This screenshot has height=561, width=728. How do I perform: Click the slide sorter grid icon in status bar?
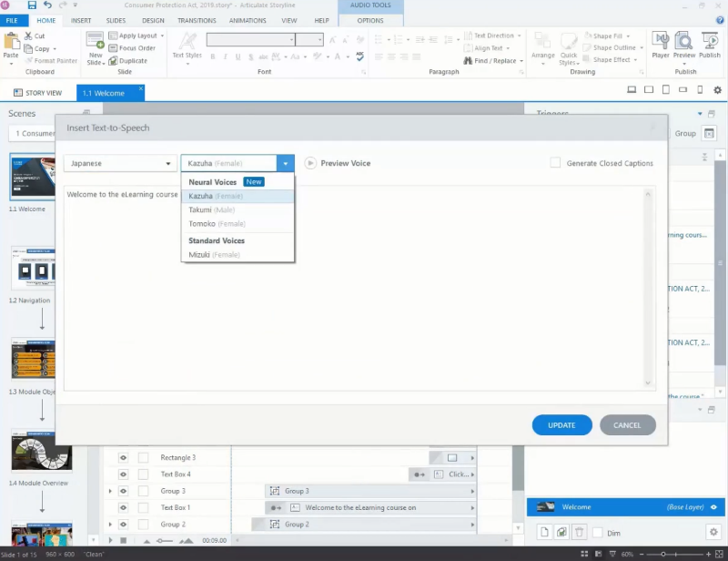pos(584,554)
